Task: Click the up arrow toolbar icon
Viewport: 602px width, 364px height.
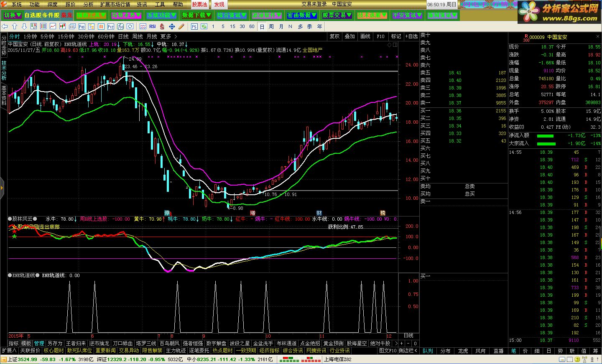Action: pyautogui.click(x=15, y=26)
